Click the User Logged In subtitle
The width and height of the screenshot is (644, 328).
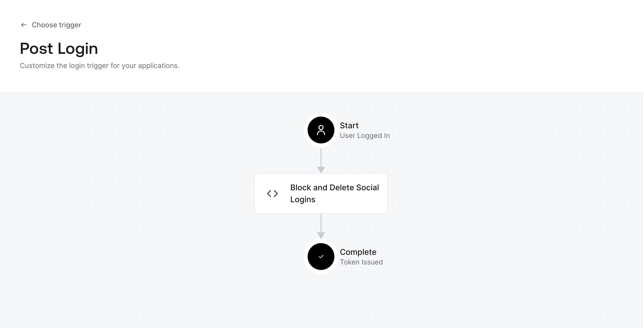(365, 136)
